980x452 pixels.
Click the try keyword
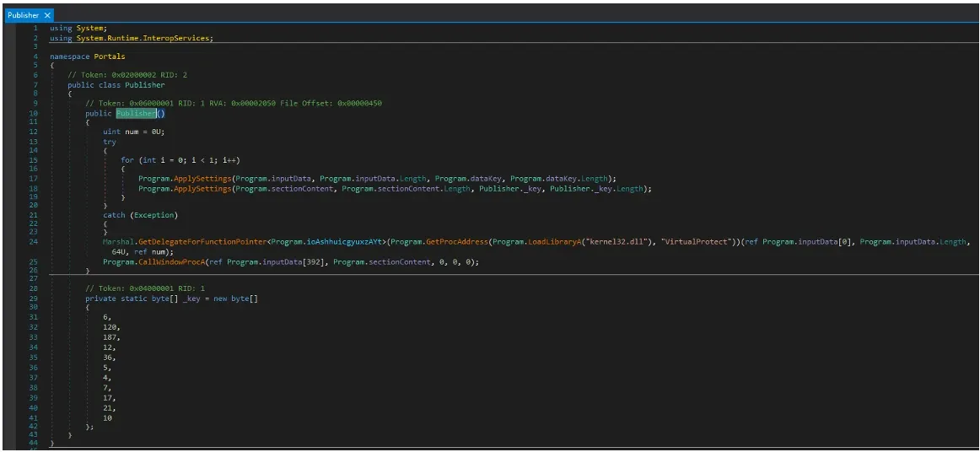click(110, 142)
